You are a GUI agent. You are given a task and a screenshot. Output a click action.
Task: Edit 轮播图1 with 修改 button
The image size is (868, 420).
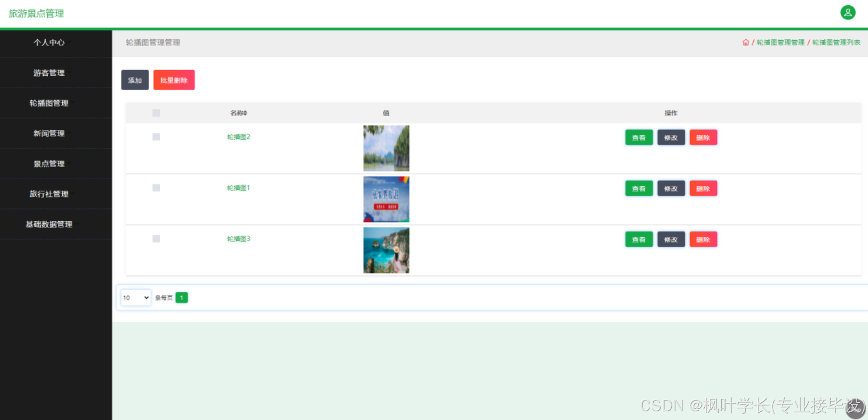[671, 188]
